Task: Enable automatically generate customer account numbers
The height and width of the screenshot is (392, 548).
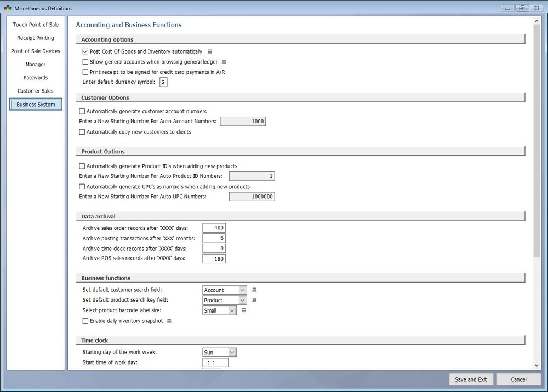Action: pyautogui.click(x=82, y=111)
